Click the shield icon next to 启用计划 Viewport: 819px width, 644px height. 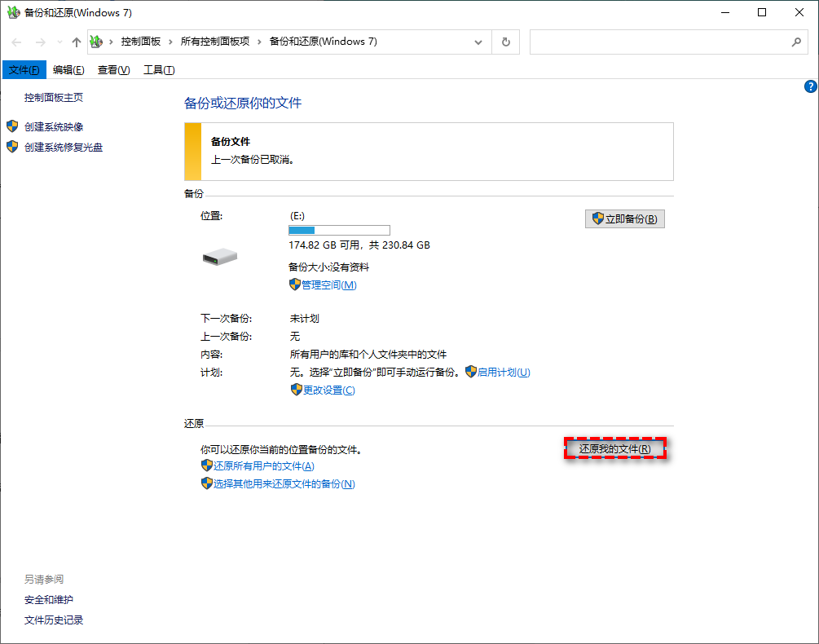tap(470, 372)
